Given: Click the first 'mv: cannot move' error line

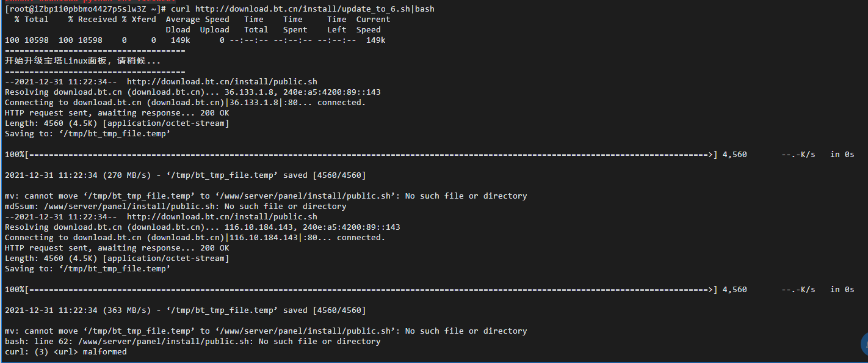Looking at the screenshot, I should coord(266,196).
